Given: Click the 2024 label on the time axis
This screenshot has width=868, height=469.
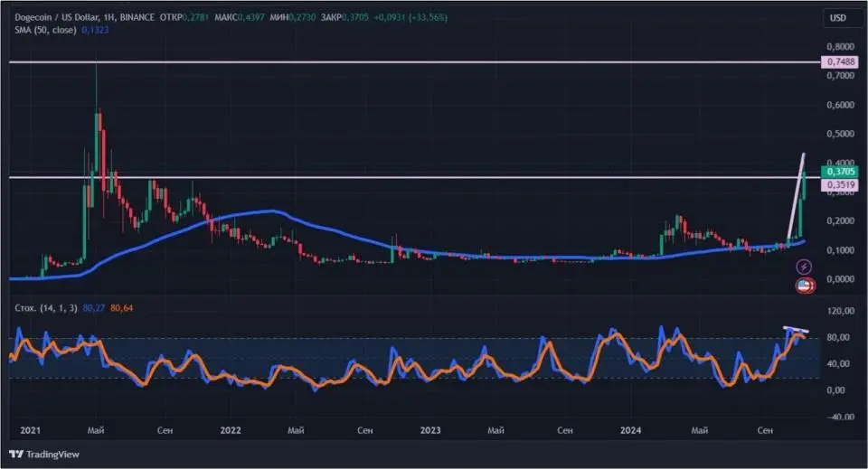Looking at the screenshot, I should pyautogui.click(x=630, y=431).
